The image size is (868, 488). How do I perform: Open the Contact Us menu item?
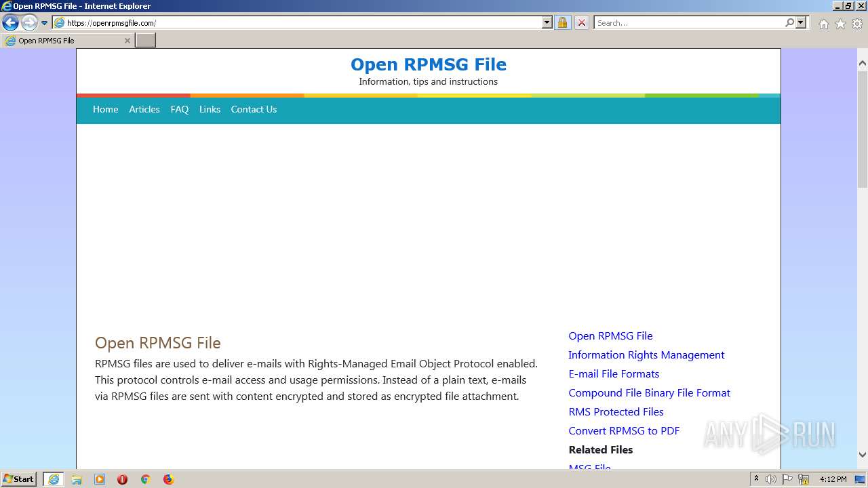[x=254, y=109]
